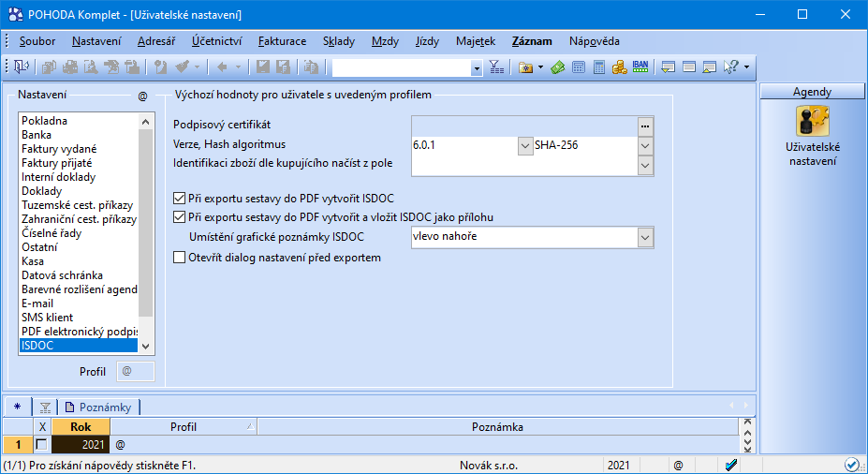Open the Nastavení menu
The image size is (868, 474).
96,41
